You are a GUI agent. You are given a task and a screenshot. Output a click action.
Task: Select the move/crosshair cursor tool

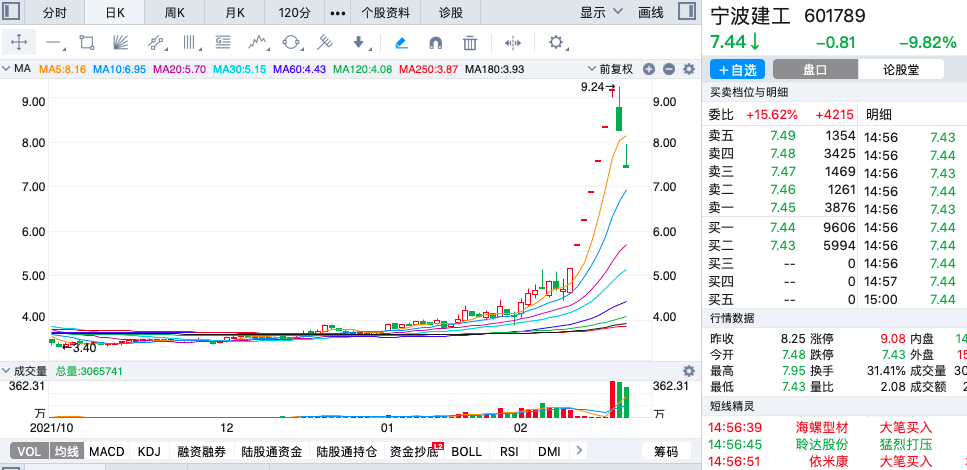pyautogui.click(x=21, y=43)
